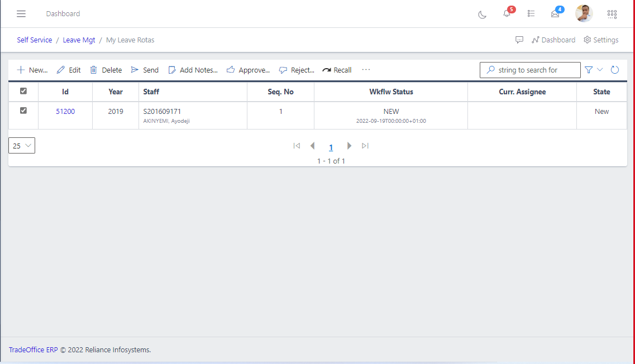
Task: Open the filter dropdown
Action: pos(593,70)
